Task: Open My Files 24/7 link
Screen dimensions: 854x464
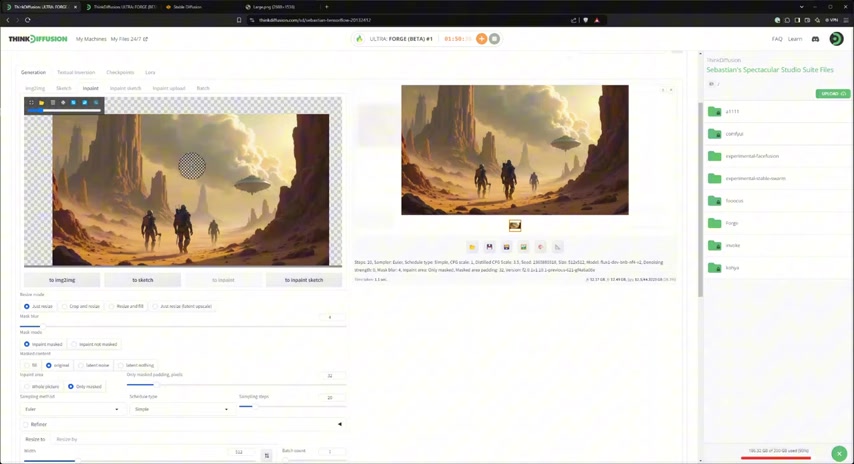Action: [x=129, y=39]
